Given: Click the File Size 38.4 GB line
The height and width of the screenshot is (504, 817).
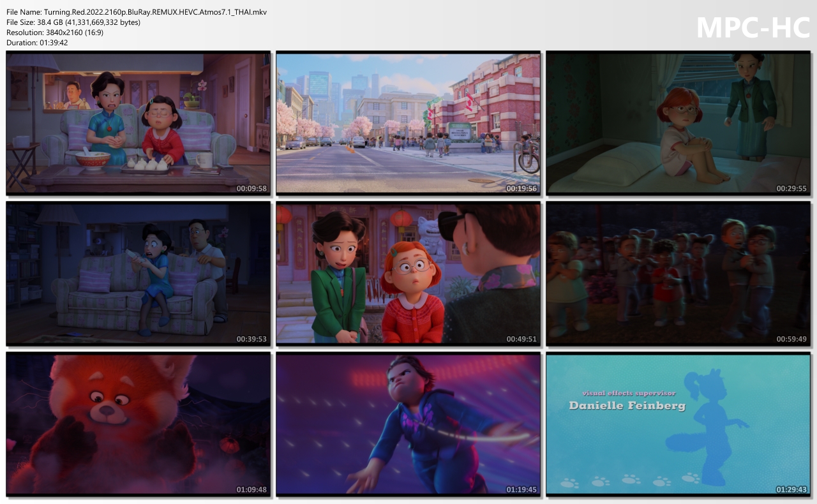Looking at the screenshot, I should click(73, 22).
